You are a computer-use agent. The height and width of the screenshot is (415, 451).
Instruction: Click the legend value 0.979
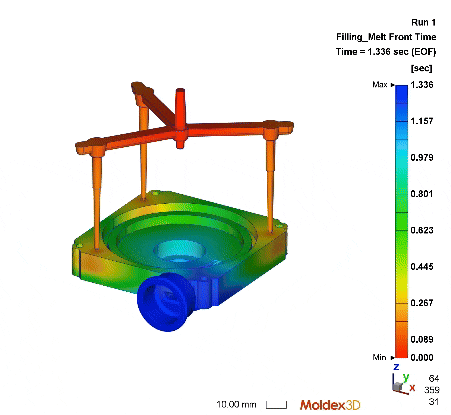pos(422,157)
